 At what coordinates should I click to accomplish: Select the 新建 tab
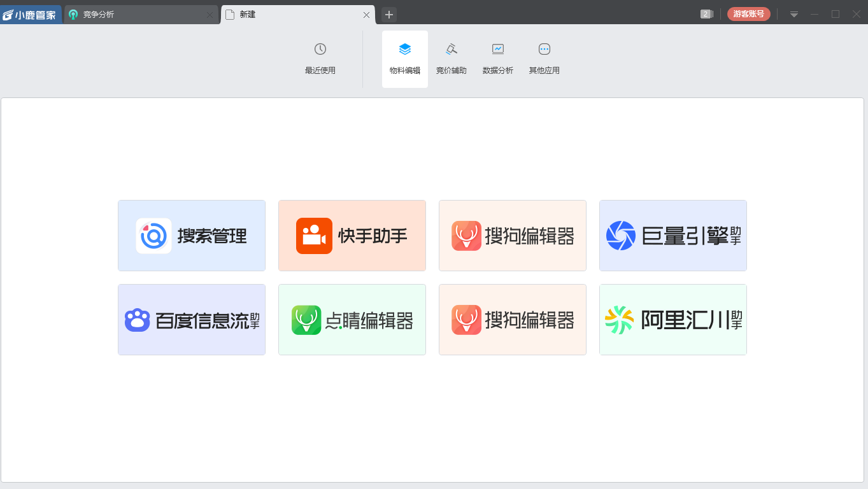(x=297, y=15)
